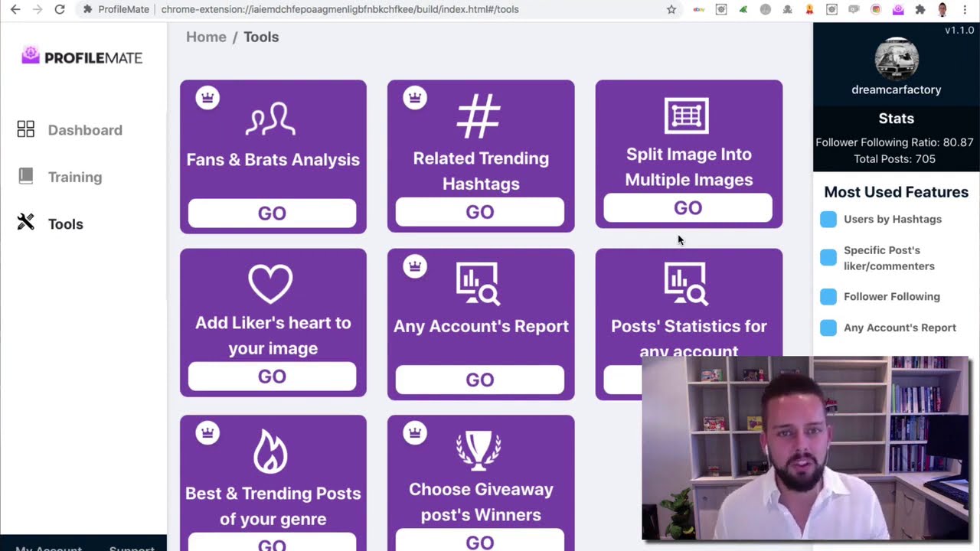Select Tools in the sidebar

pos(66,224)
